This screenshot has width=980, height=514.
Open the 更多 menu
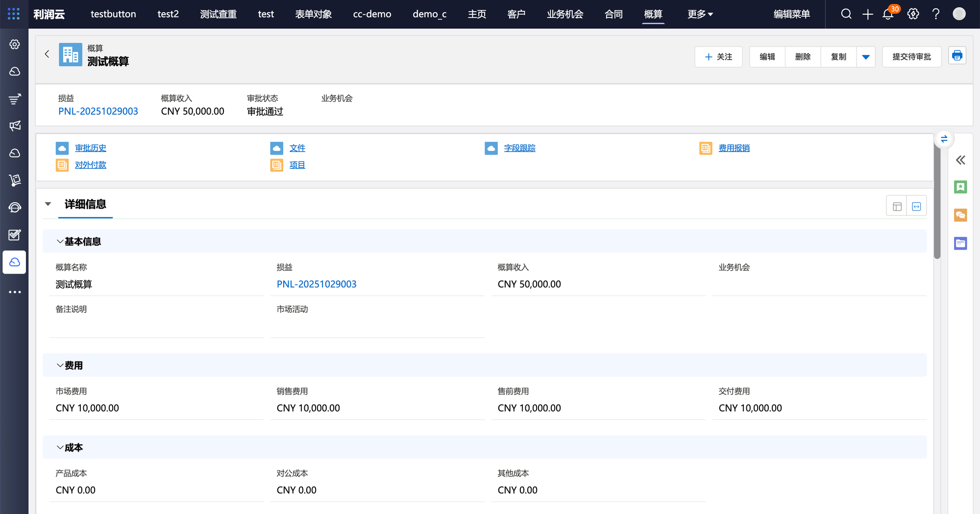pyautogui.click(x=700, y=14)
